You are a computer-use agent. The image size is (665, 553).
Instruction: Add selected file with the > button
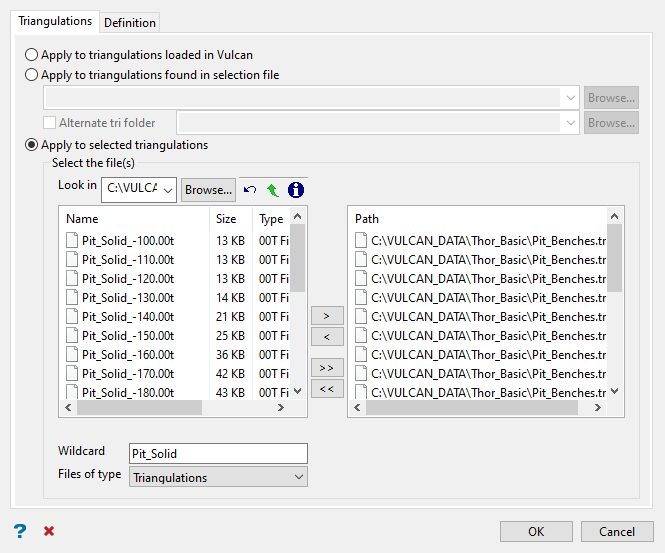[327, 316]
